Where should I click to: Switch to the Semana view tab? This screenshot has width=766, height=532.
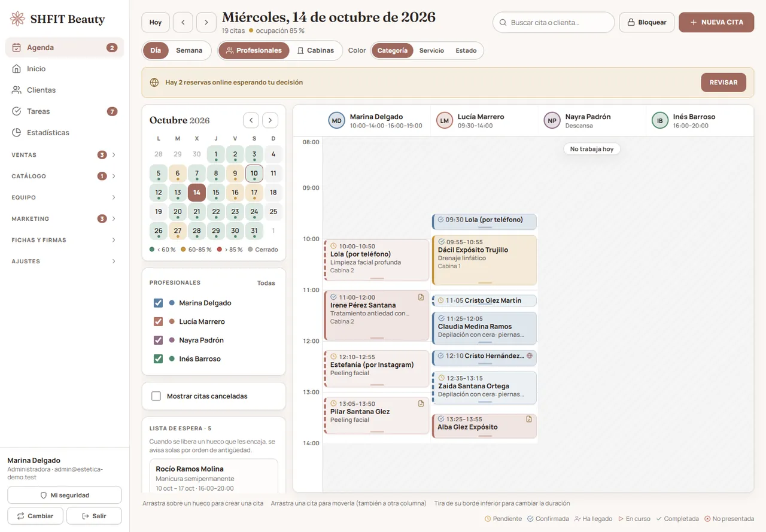189,50
